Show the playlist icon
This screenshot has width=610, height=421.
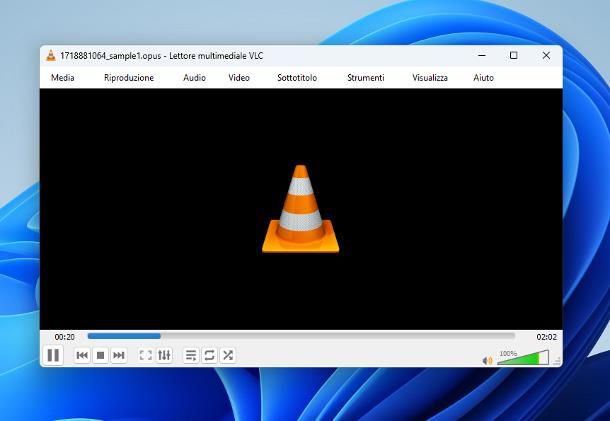tap(191, 355)
